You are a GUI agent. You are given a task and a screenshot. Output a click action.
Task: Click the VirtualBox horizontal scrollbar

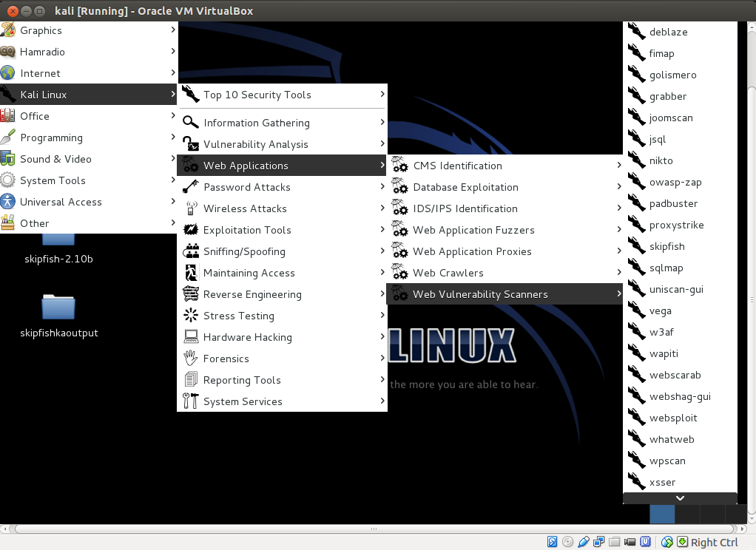pos(374,529)
